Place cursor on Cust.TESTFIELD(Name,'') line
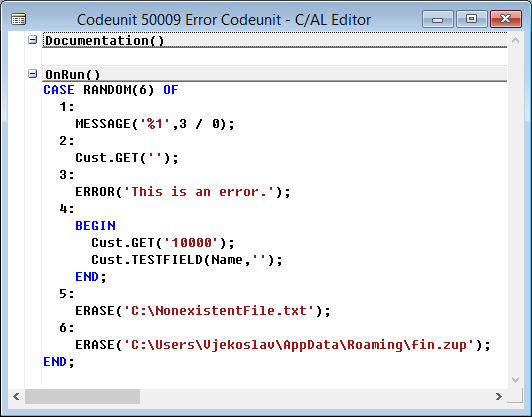Screen dimensions: 532x417 [x=187, y=260]
